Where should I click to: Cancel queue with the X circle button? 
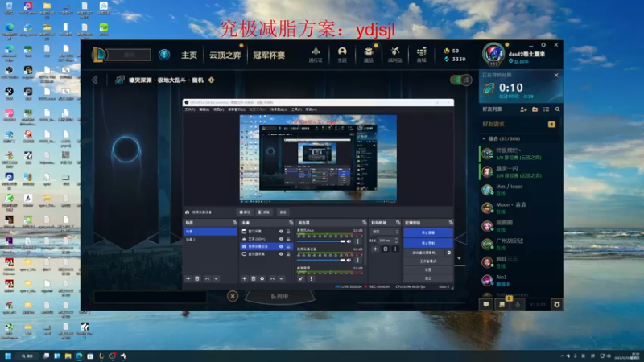point(233,296)
